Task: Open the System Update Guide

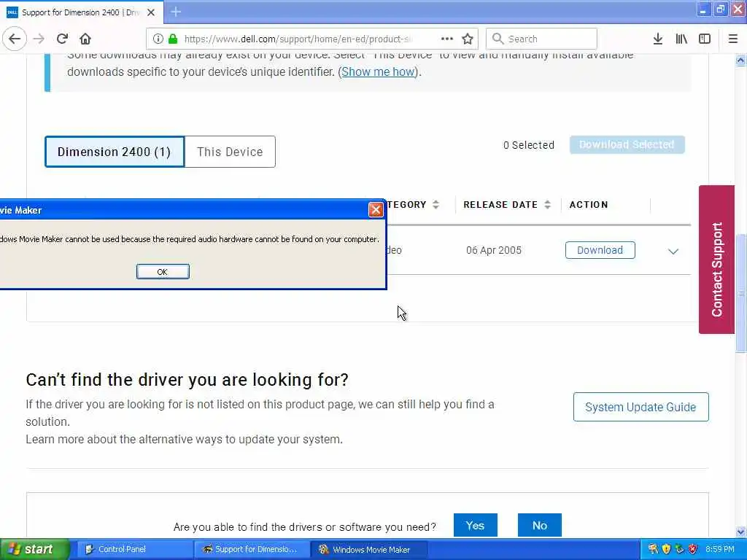Action: 640,407
